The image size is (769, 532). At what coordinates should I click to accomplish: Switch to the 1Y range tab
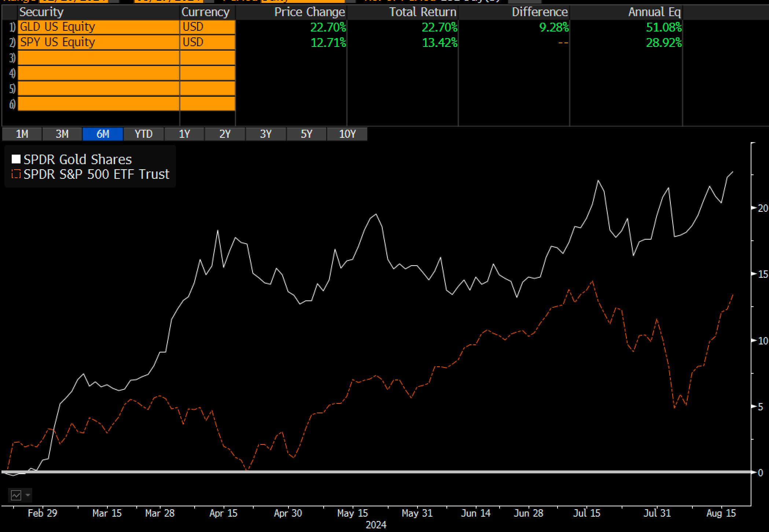coord(184,134)
